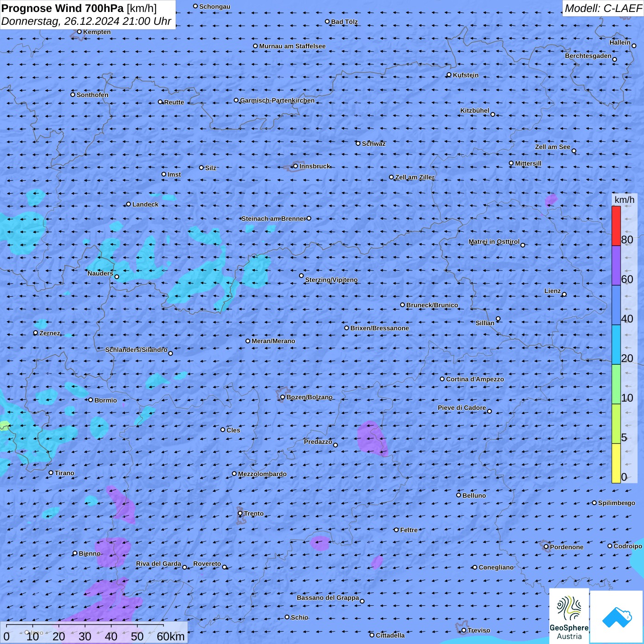Viewport: 644px width, 644px height.
Task: Select the purple 60–80 km/h legend swatch
Action: click(x=616, y=266)
